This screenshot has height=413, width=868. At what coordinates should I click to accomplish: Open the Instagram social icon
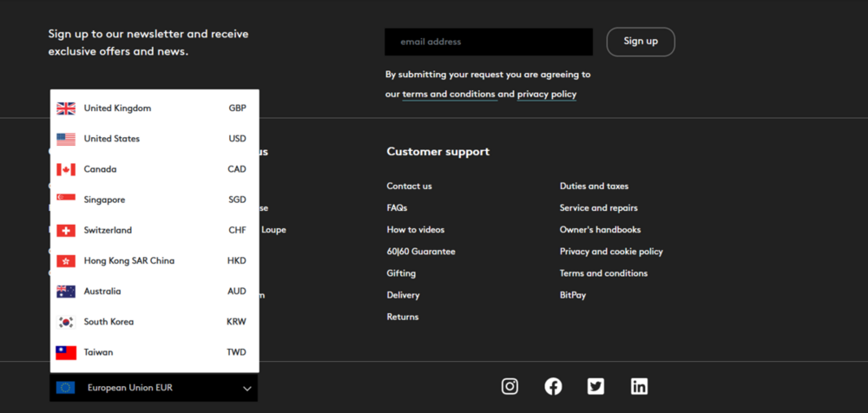click(510, 387)
